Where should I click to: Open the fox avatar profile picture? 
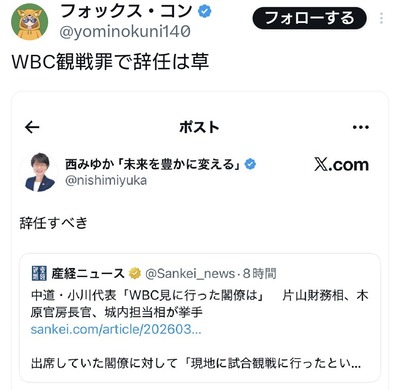pyautogui.click(x=30, y=22)
